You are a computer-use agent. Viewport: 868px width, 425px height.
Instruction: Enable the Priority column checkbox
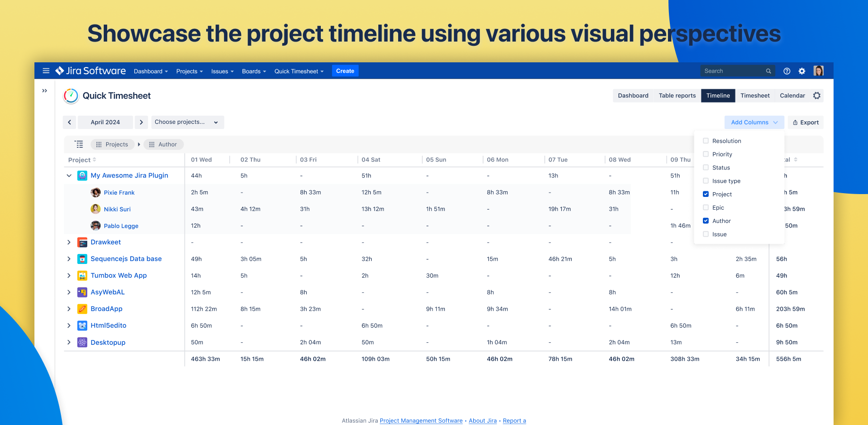(706, 154)
